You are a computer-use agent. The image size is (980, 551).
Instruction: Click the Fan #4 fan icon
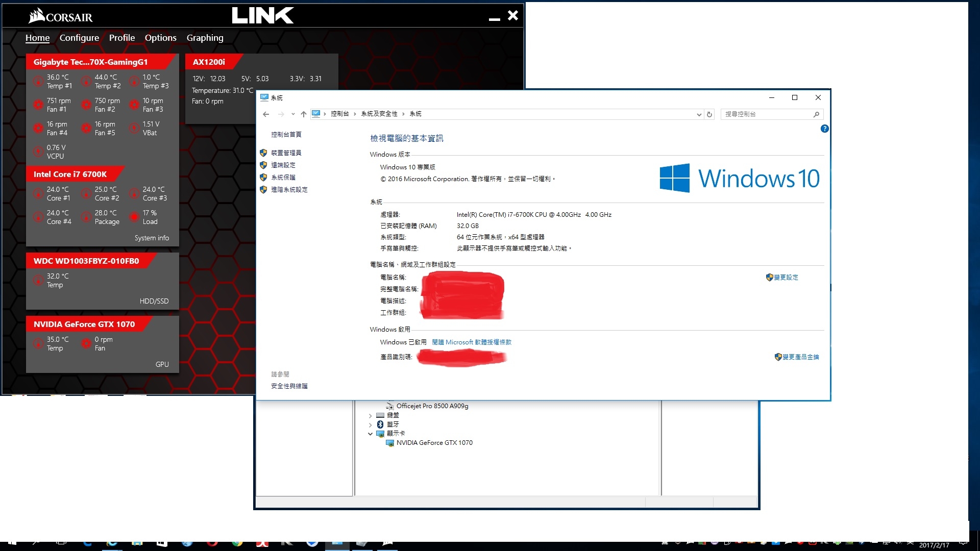[x=38, y=128]
